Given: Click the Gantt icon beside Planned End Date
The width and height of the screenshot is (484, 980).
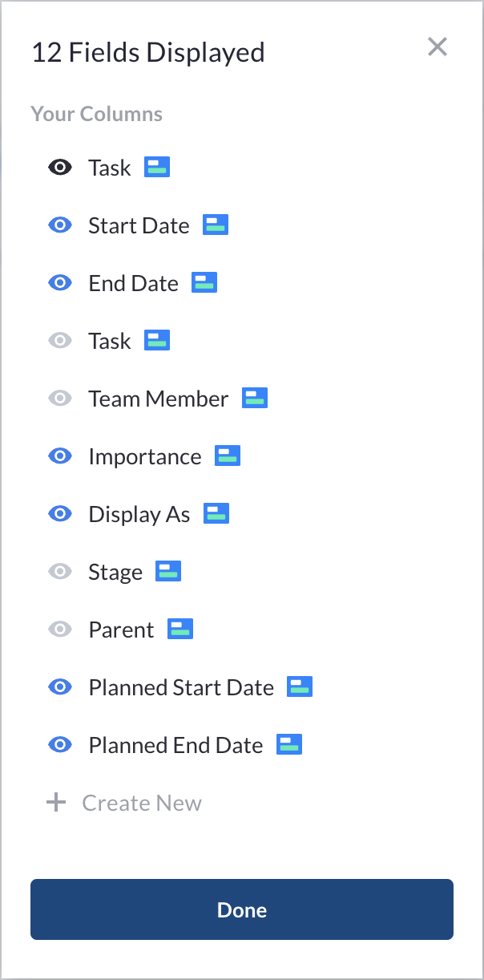Looking at the screenshot, I should point(289,744).
